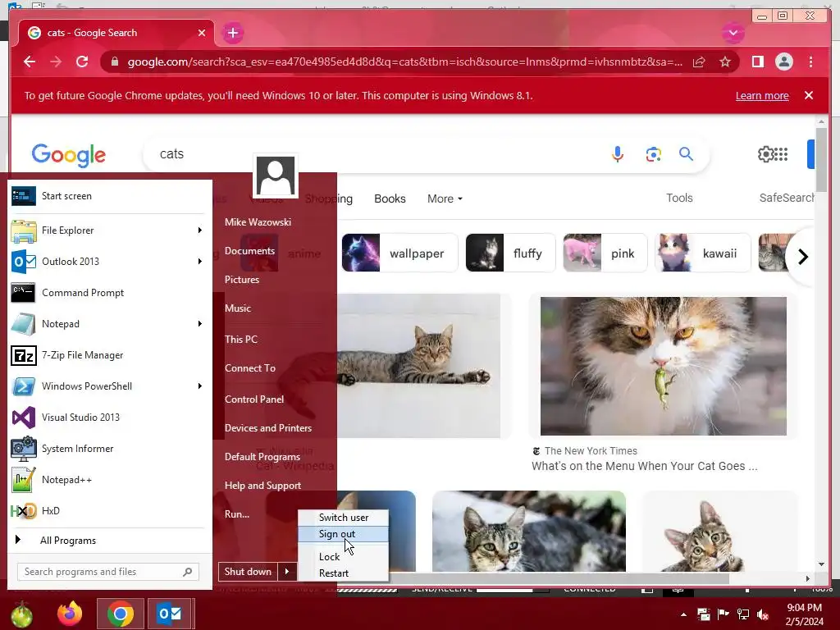Viewport: 840px width, 630px height.
Task: Click the voice search microphone
Action: [617, 154]
